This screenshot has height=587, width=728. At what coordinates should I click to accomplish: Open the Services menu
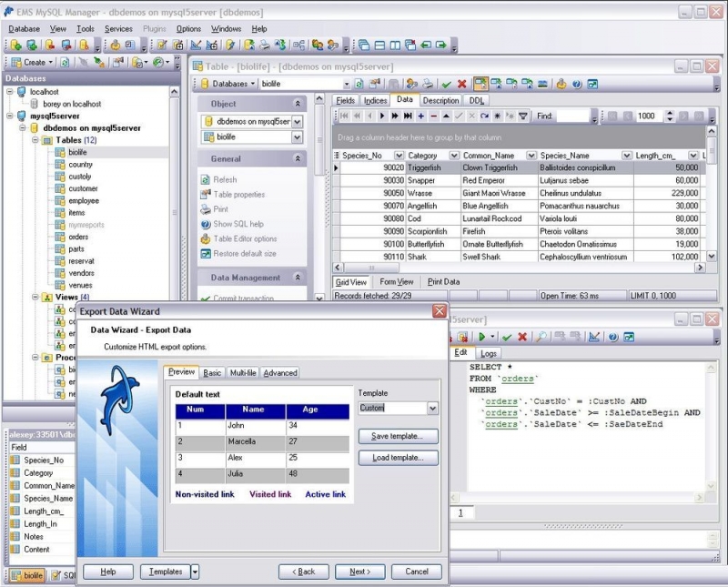coord(118,29)
